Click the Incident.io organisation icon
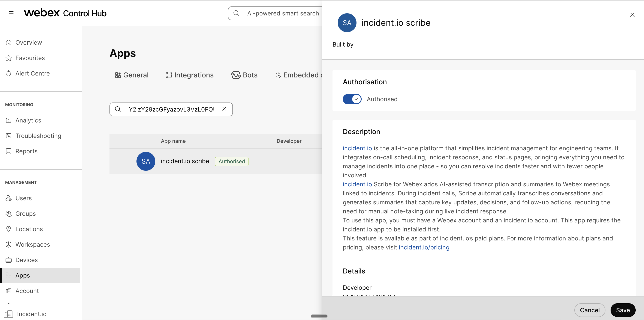The height and width of the screenshot is (320, 644). 9,314
